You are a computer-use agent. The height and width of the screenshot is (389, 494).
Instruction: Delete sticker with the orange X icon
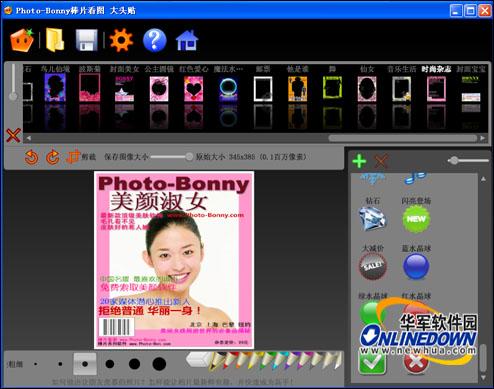tap(381, 161)
